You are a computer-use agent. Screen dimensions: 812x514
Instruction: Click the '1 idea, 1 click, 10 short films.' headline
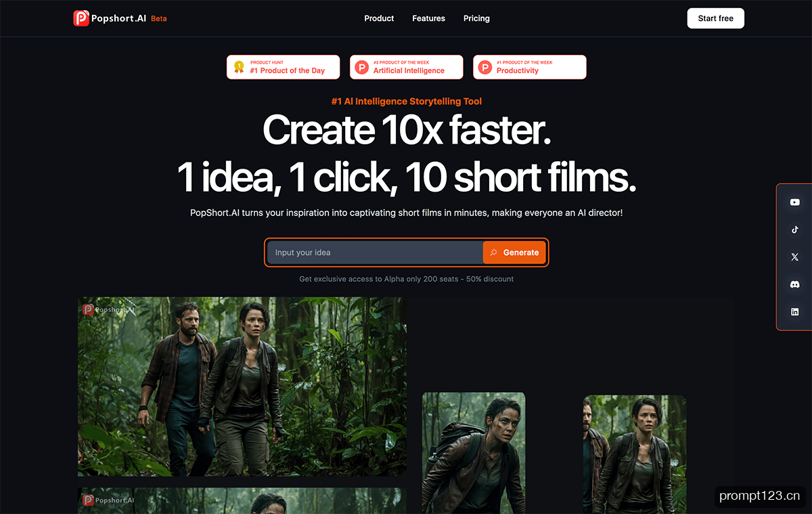pos(407,177)
